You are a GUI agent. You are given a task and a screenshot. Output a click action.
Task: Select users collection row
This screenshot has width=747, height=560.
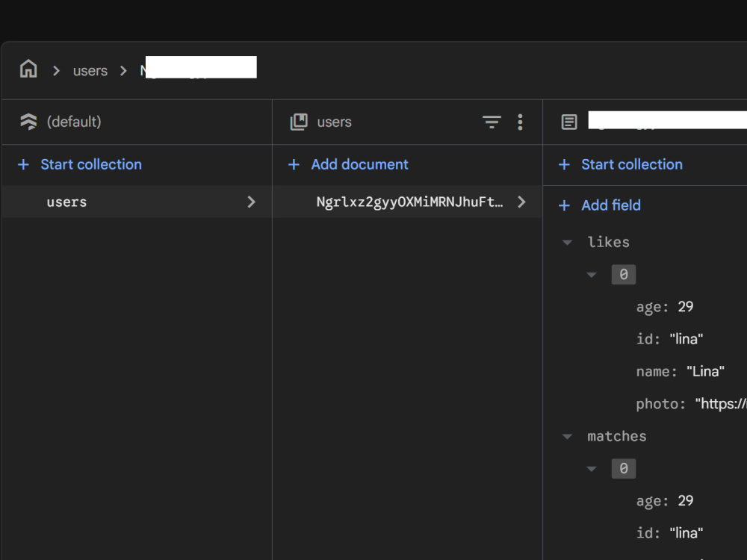click(x=137, y=202)
